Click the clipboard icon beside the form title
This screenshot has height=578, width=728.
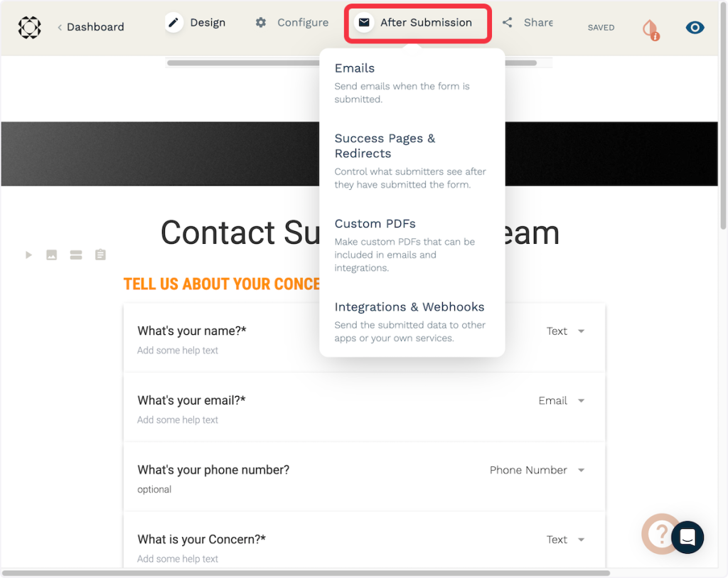coord(100,255)
